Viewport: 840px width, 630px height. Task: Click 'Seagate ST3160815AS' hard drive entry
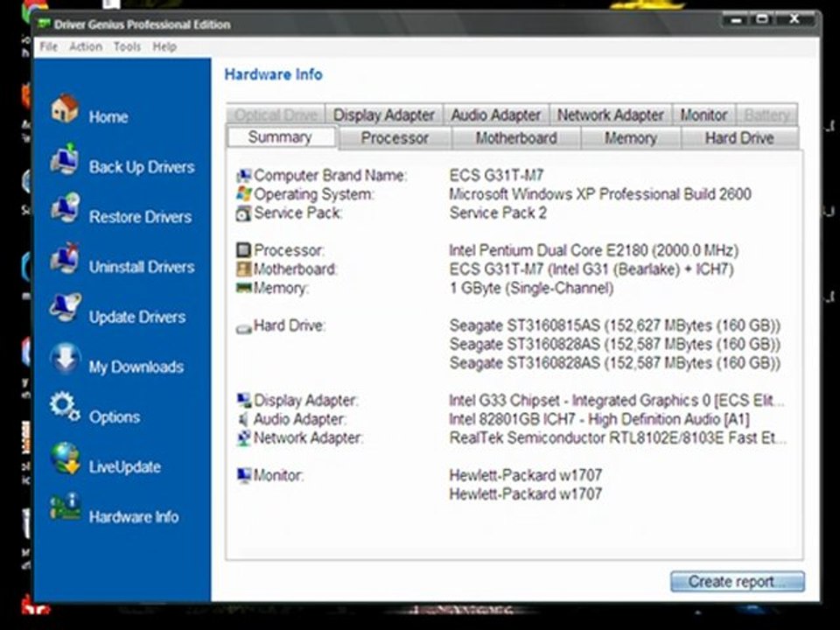(524, 325)
